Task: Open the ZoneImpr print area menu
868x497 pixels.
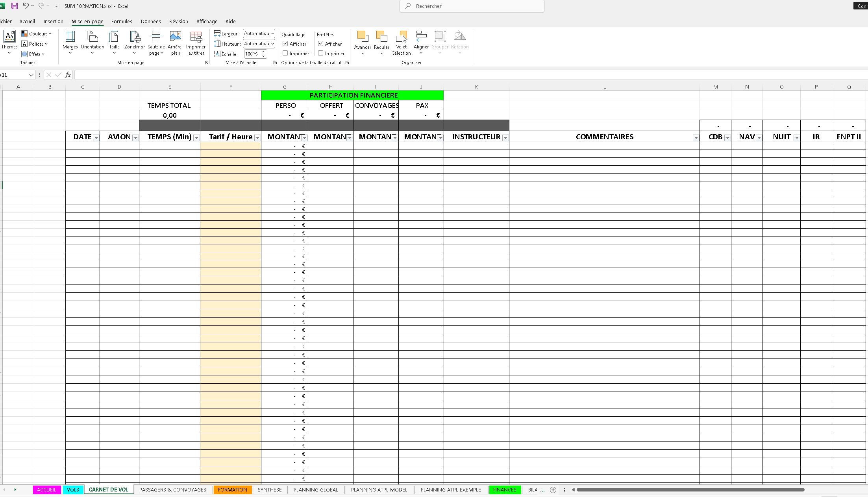Action: tap(135, 43)
